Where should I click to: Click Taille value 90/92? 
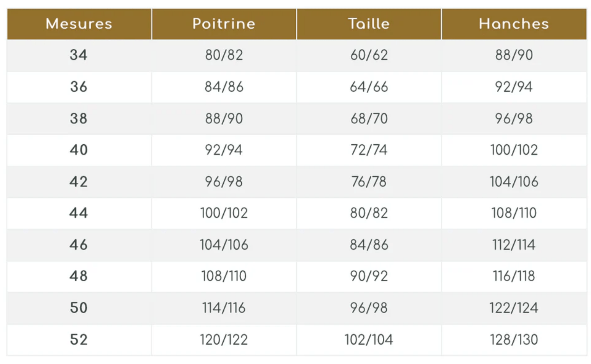(369, 276)
